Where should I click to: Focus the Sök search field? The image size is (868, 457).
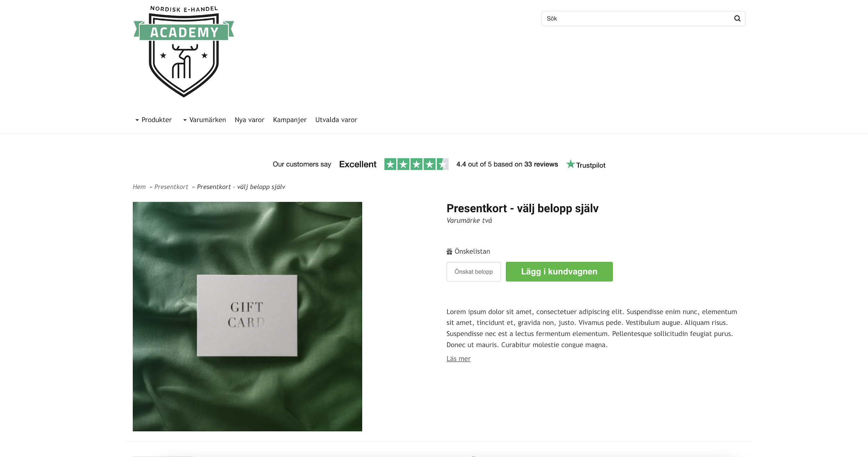[x=637, y=18]
